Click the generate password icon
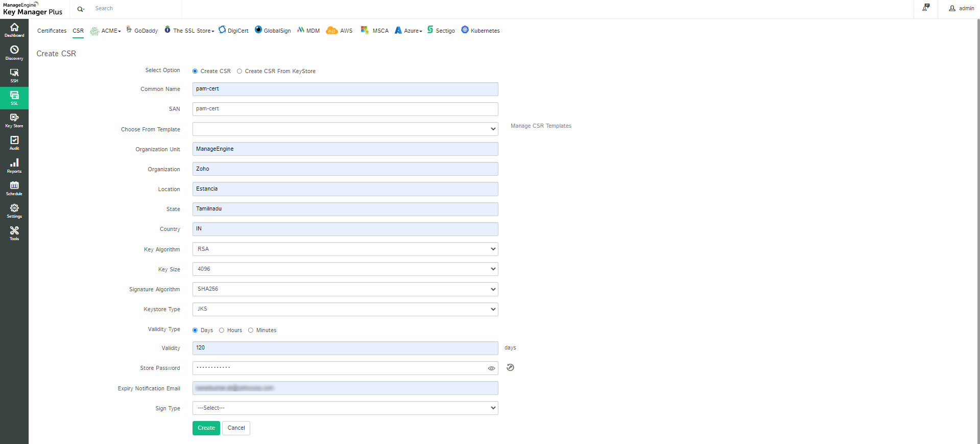Screen dimensions: 980x444 (x=510, y=367)
